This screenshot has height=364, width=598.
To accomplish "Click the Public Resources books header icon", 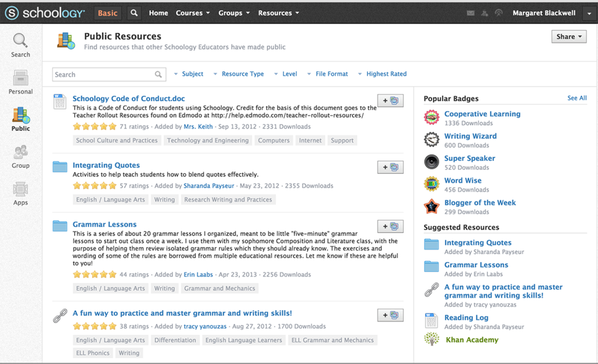I will 66,41.
